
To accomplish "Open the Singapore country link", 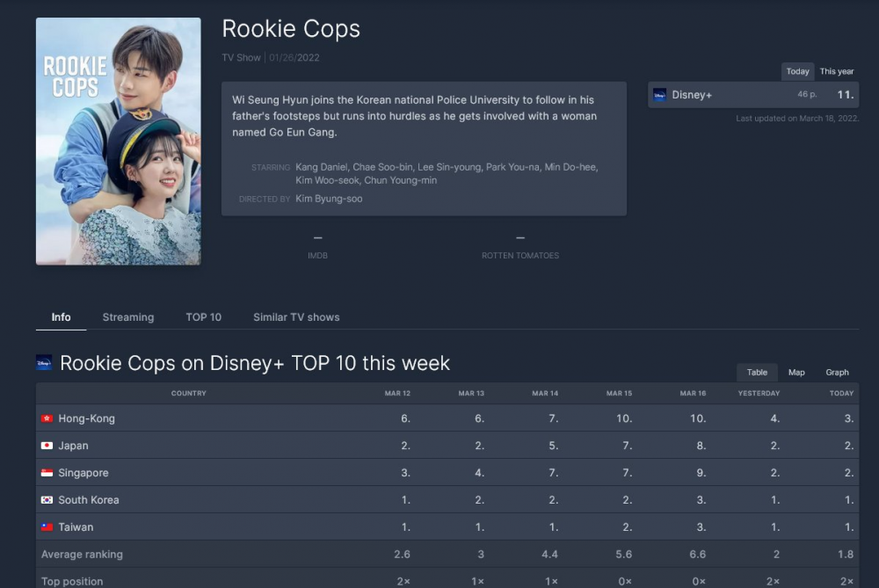I will tap(84, 473).
